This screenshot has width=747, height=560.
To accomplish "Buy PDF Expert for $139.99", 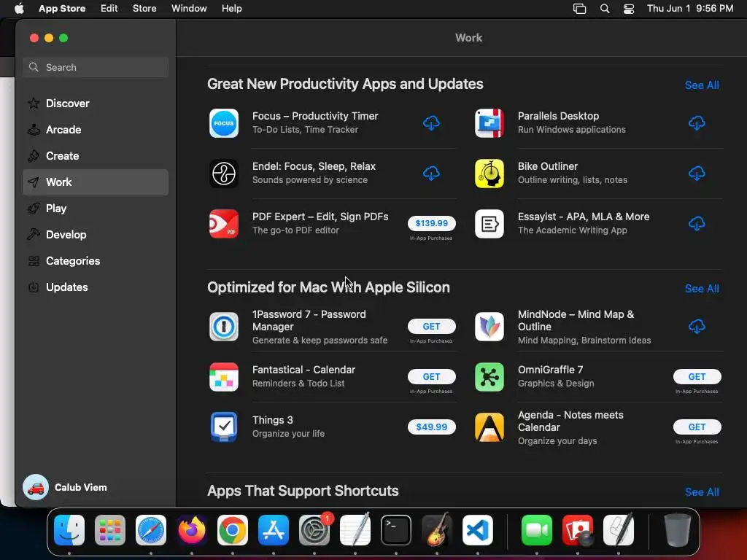I will coord(432,223).
